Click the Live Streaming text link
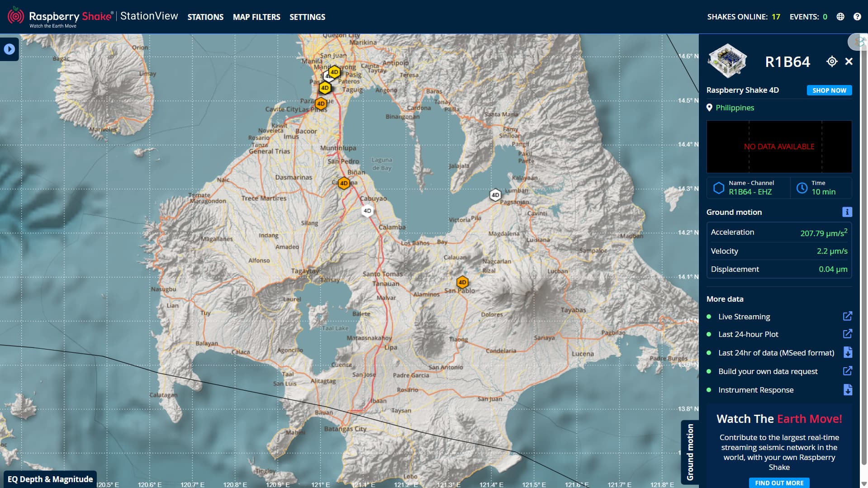868x488 pixels. pos(744,317)
